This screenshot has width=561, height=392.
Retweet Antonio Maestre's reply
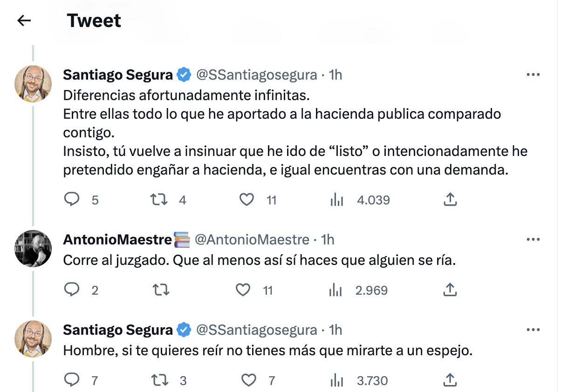click(161, 290)
